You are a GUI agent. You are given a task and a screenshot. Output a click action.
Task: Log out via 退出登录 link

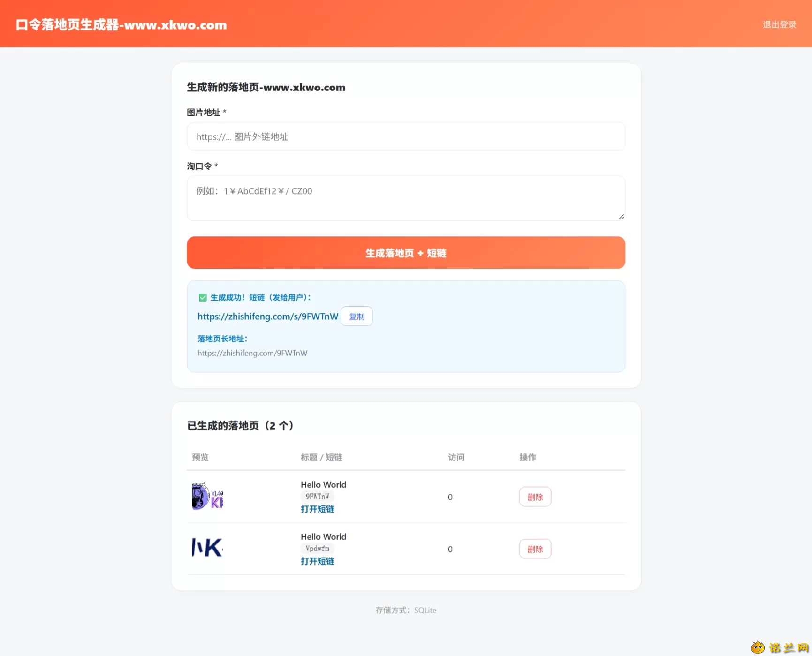(x=779, y=24)
